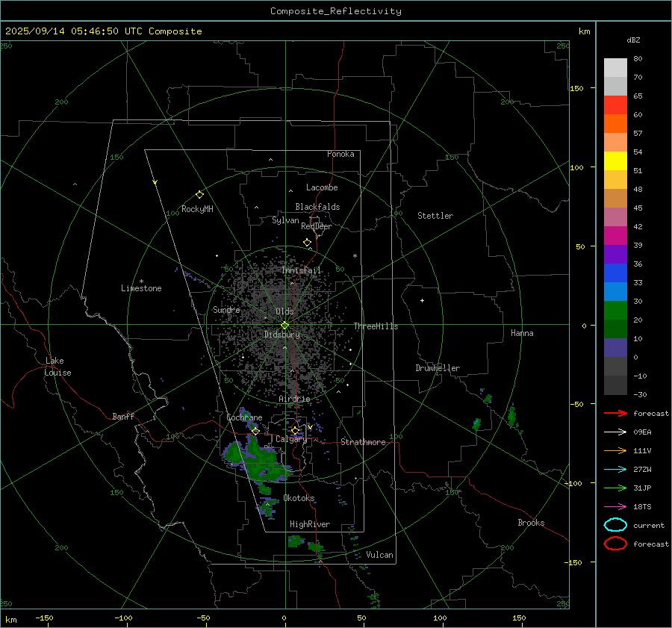Click the asterisk marker above Limestone
The image size is (672, 628).
pos(141,282)
